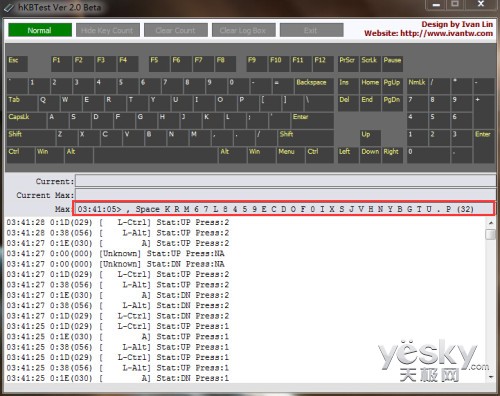The height and width of the screenshot is (396, 500).
Task: Click the Clear Count button
Action: pos(176,30)
